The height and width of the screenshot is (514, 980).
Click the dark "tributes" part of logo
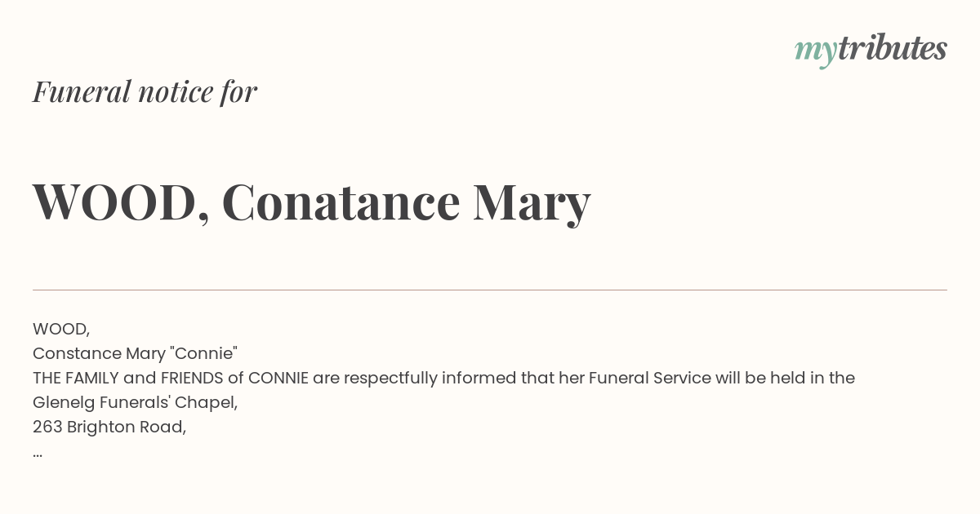click(x=893, y=48)
